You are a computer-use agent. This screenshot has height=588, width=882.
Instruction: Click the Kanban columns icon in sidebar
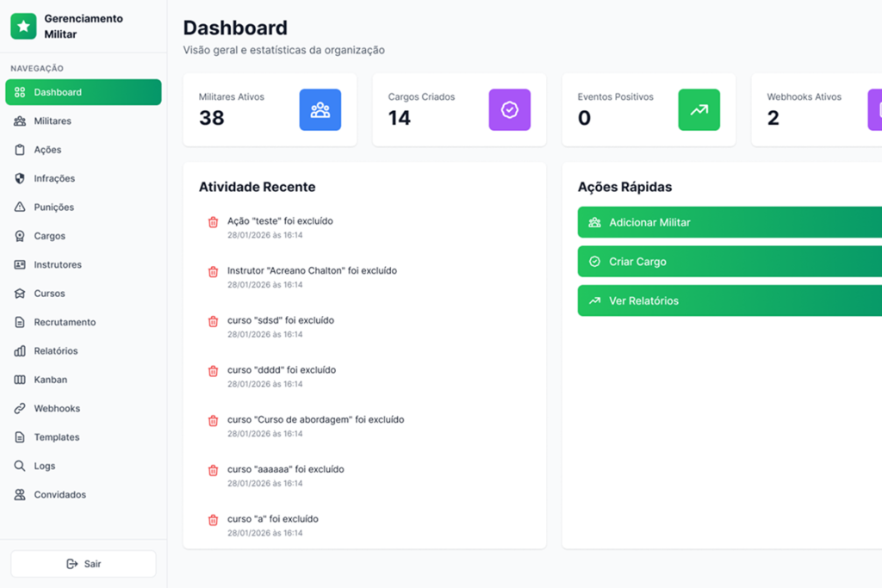(20, 380)
